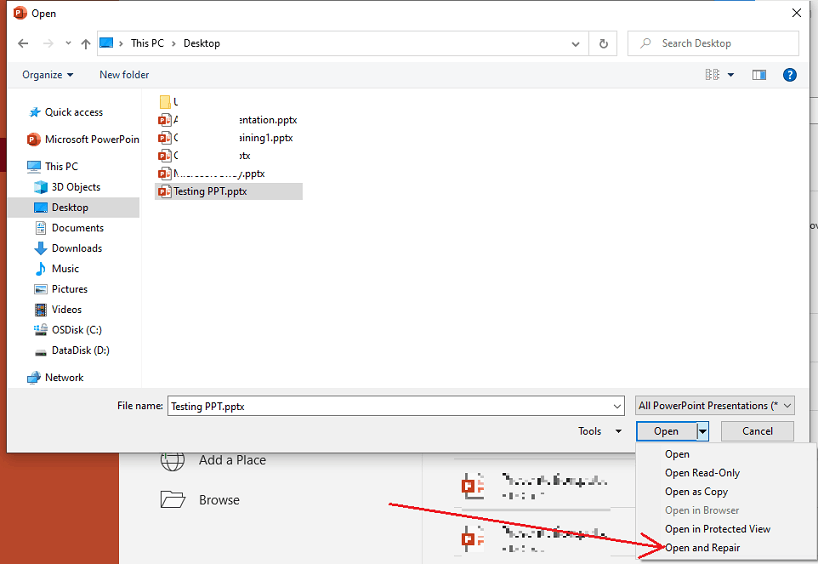This screenshot has height=564, width=818.
Task: Select Network in navigation pane
Action: 55,377
